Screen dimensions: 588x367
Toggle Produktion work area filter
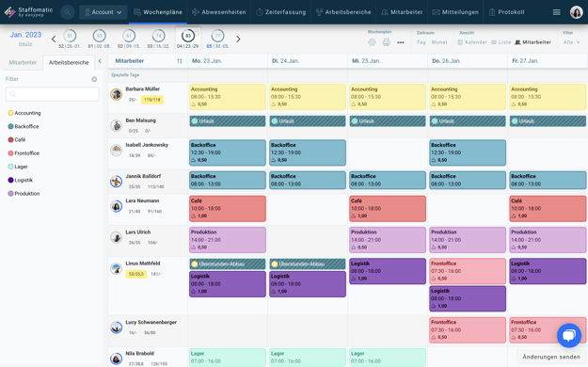point(24,194)
